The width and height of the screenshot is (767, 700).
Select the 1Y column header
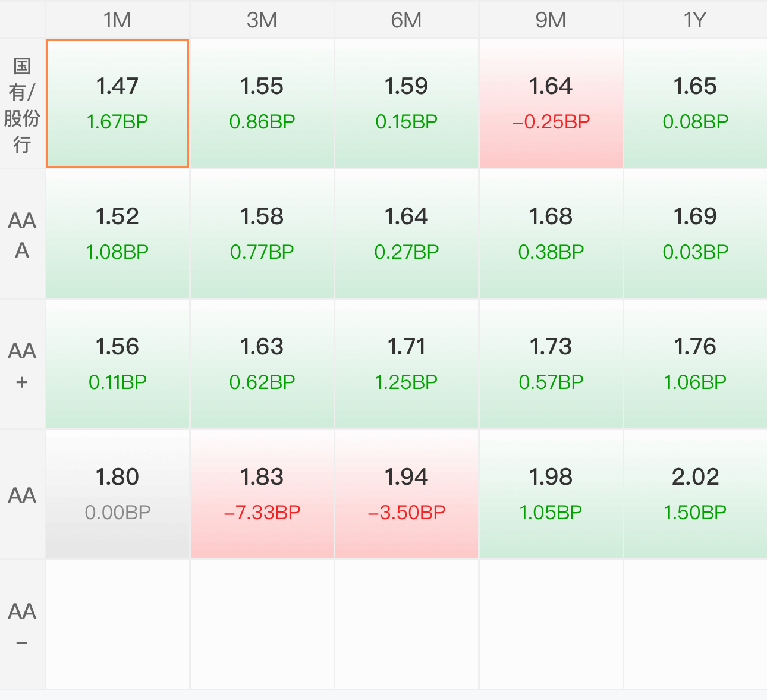click(x=696, y=20)
